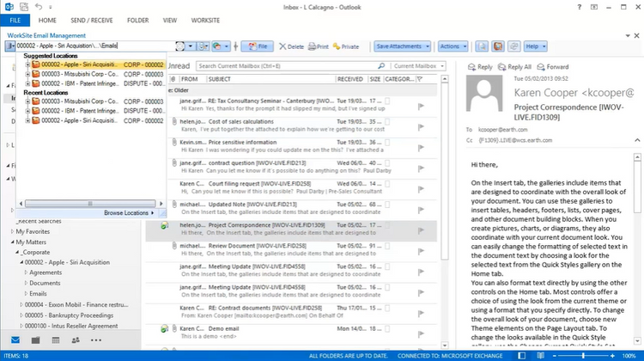Viewport: 644px width, 361px height.
Task: Expand suggested 000002 - IBM - Patent Infringe location
Action: pos(27,84)
